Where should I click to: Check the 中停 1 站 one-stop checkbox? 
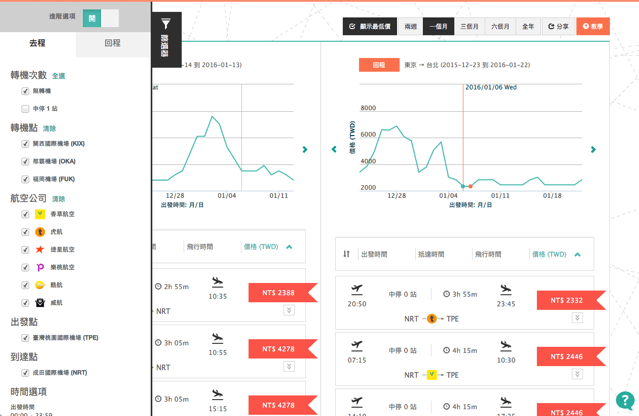25,109
